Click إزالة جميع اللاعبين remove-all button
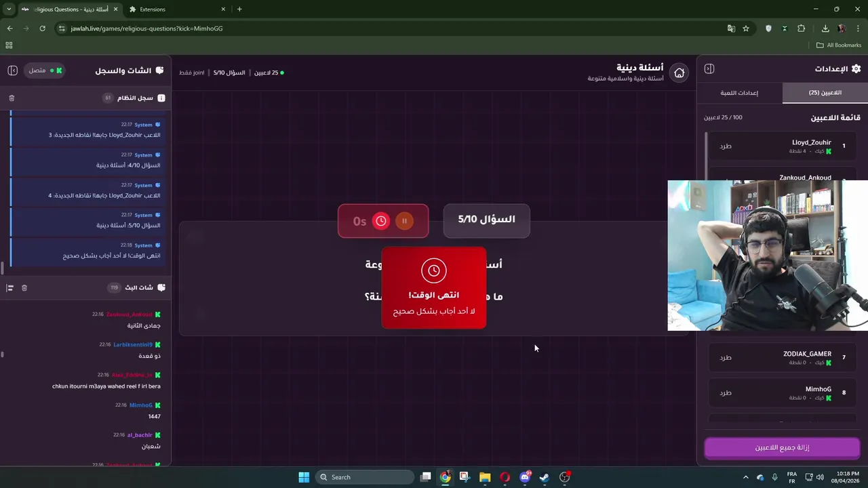The image size is (868, 488). (782, 448)
